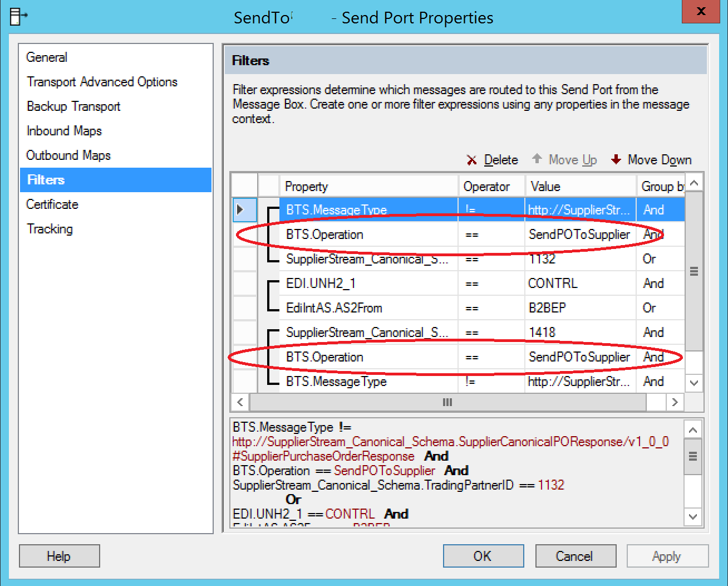Select Transport Advanced Options page

pyautogui.click(x=102, y=82)
